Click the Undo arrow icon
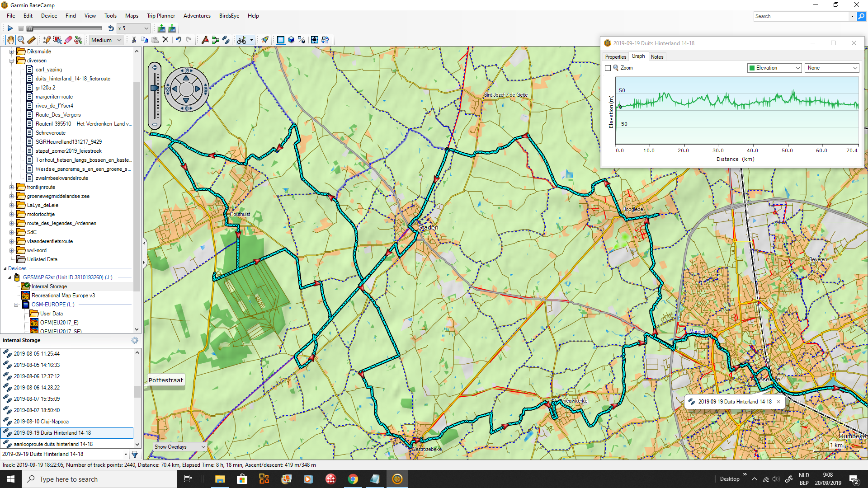The image size is (868, 488). click(x=178, y=40)
